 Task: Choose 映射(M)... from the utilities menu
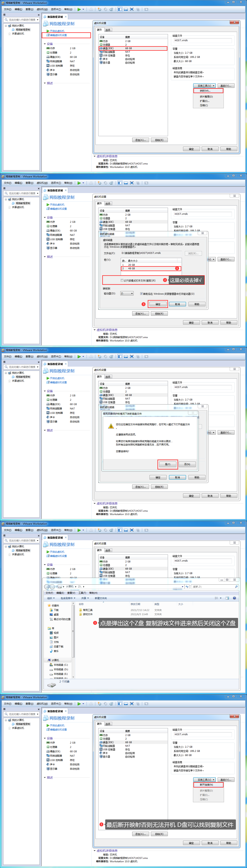pos(205,91)
